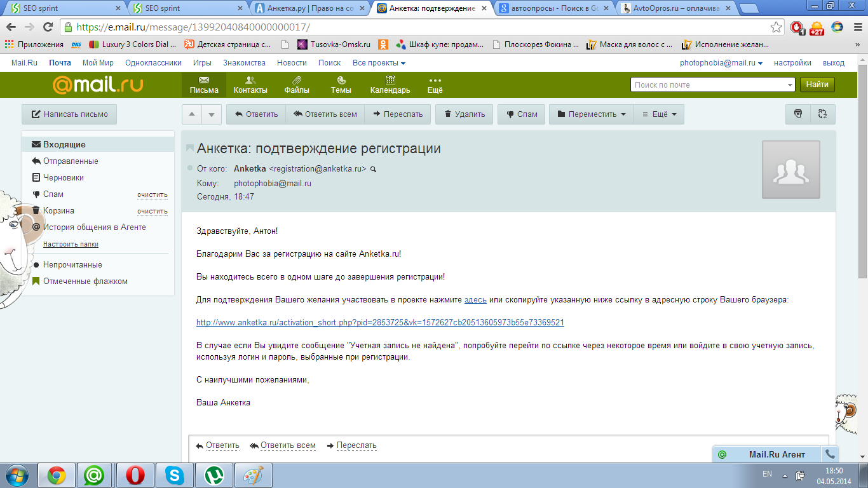Open the toolbar Ещё dropdown
This screenshot has width=868, height=488.
[659, 114]
